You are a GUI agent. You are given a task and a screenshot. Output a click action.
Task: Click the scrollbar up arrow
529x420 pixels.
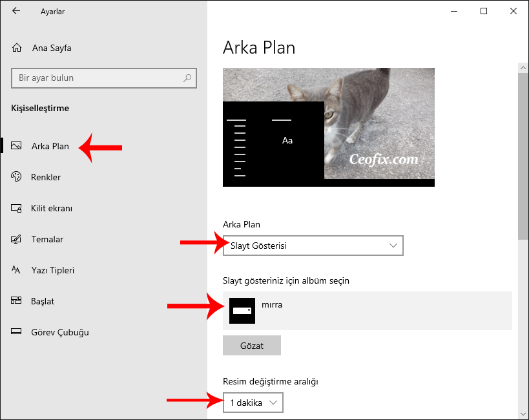[x=523, y=68]
